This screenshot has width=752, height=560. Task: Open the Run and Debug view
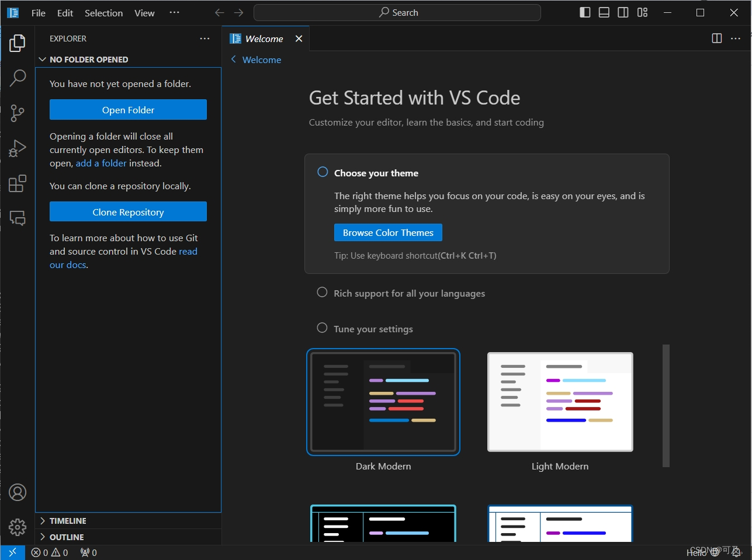point(18,148)
